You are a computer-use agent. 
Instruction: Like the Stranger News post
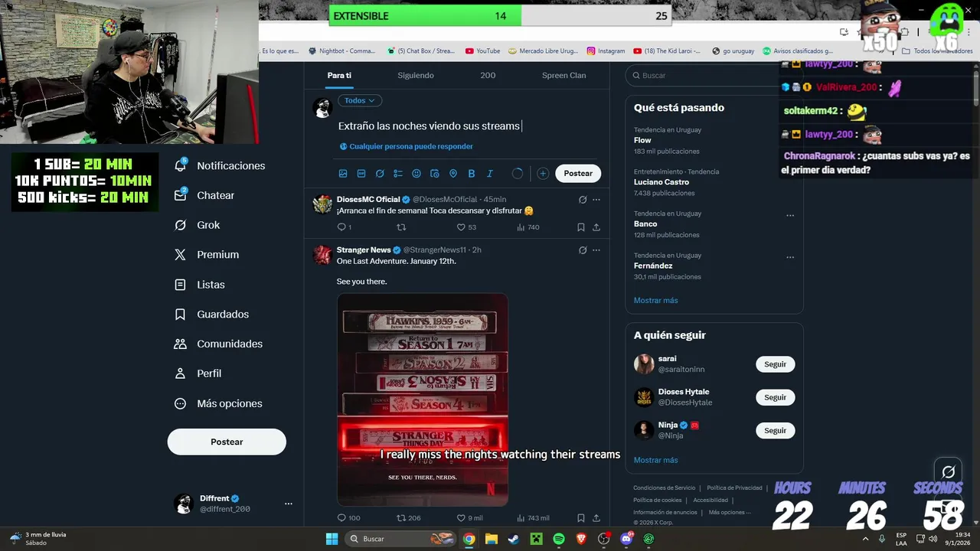pos(469,518)
